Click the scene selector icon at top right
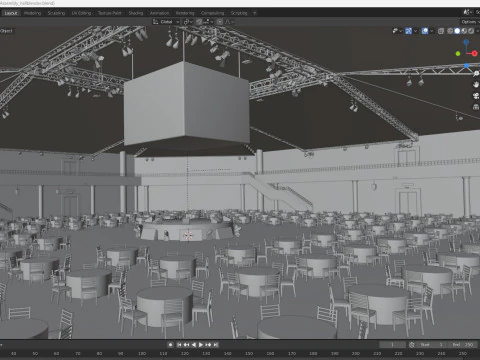Screen dimensions: 480x360 click(x=467, y=13)
